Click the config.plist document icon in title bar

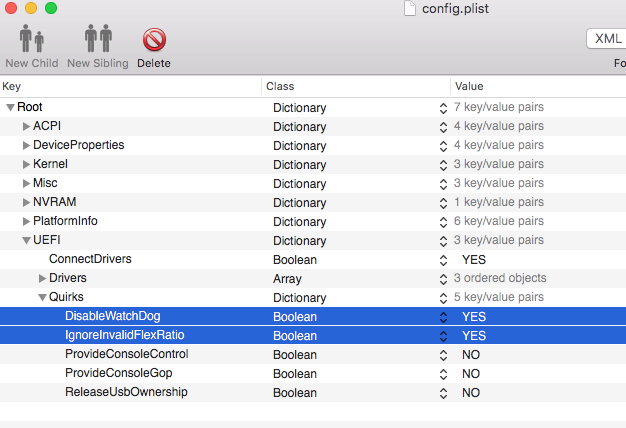click(410, 8)
